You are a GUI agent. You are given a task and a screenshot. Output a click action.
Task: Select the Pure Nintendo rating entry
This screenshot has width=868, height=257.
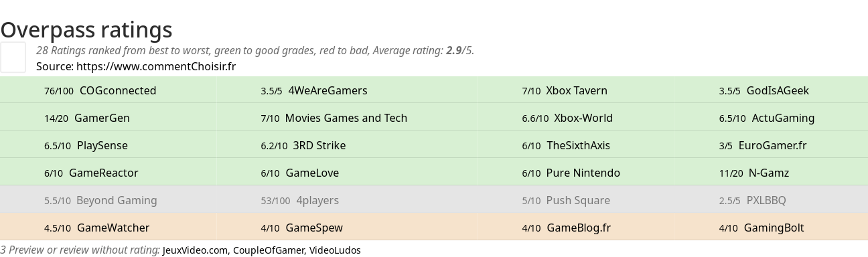click(x=571, y=173)
